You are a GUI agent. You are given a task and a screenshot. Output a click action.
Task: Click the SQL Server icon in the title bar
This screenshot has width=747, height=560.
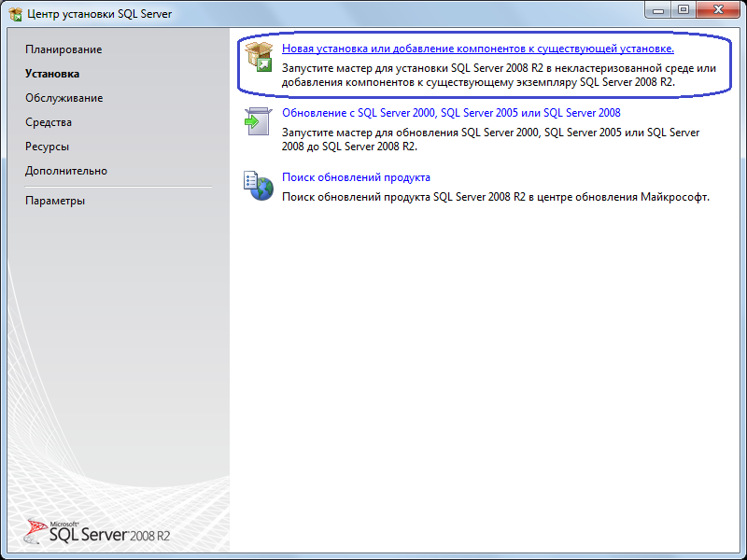tap(13, 10)
